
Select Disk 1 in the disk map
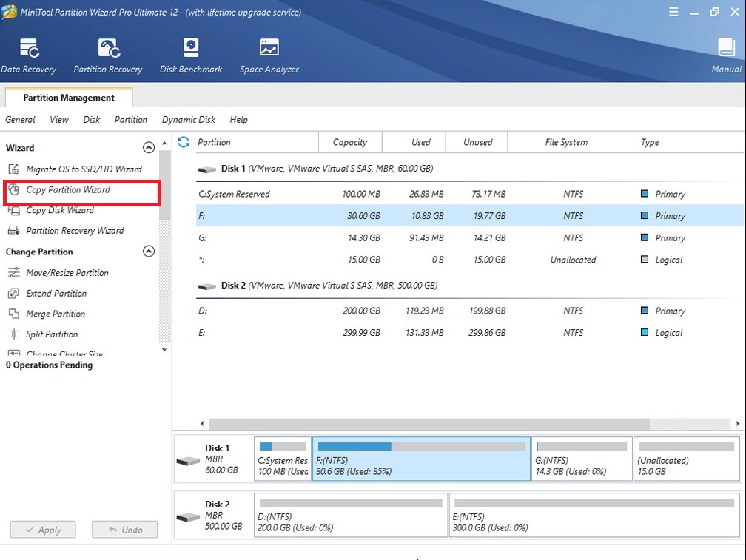click(x=213, y=459)
